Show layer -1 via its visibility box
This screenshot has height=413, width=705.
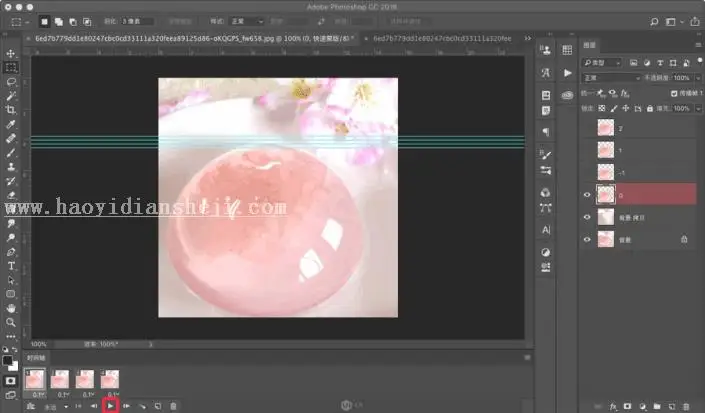point(587,173)
